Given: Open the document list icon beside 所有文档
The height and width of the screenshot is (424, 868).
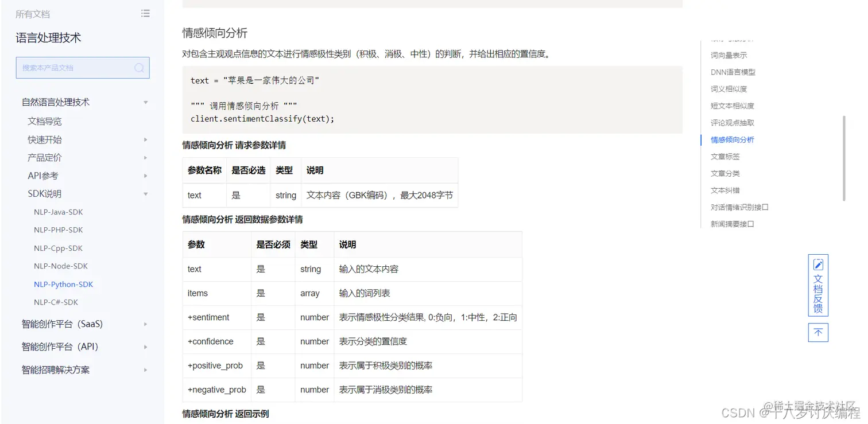Looking at the screenshot, I should (x=145, y=13).
